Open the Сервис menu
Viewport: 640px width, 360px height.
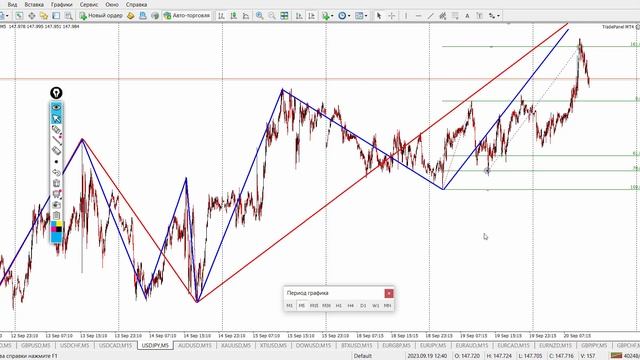(x=89, y=4)
